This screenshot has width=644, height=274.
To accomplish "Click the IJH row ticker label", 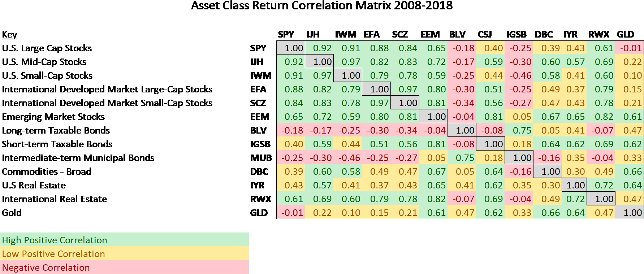I will coord(256,62).
